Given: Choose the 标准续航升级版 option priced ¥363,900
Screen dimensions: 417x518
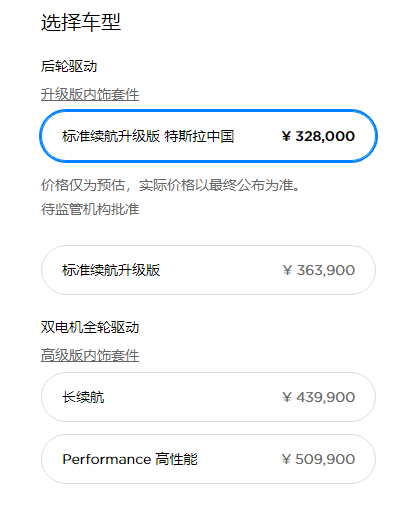Looking at the screenshot, I should click(208, 270).
